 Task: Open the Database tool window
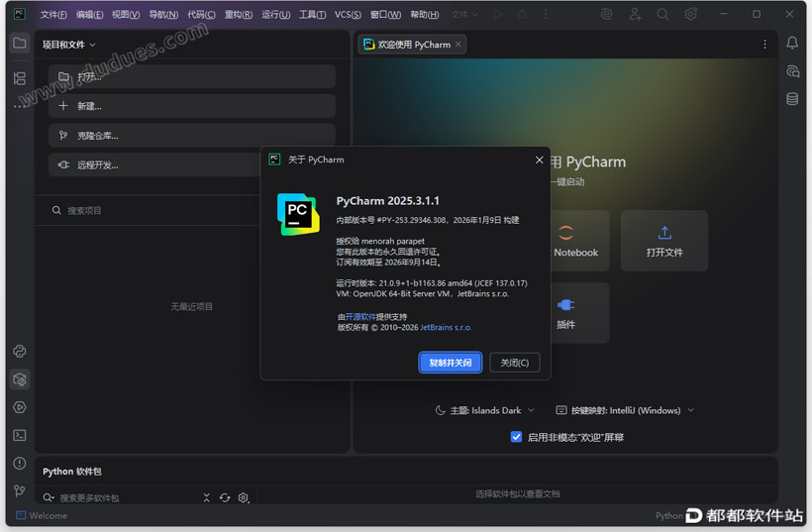coord(792,98)
